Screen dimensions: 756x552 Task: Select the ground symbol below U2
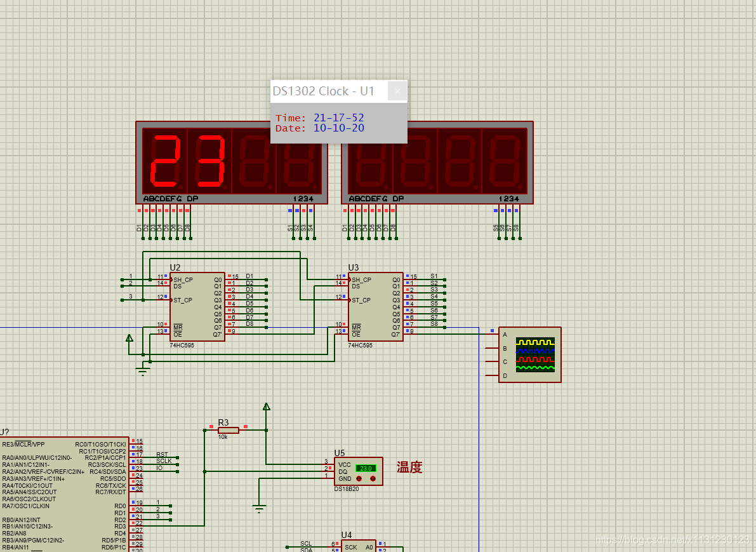(143, 370)
